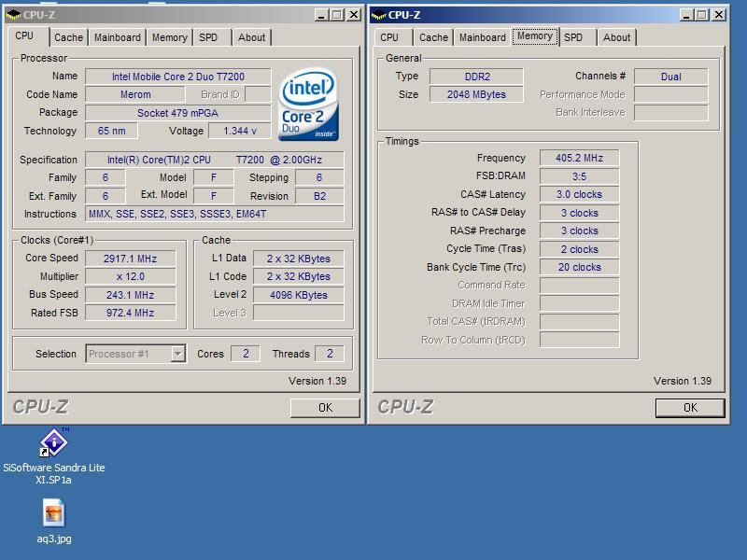The height and width of the screenshot is (560, 747).
Task: Click the Multiplier value 'x 12.0'
Action: tap(131, 276)
